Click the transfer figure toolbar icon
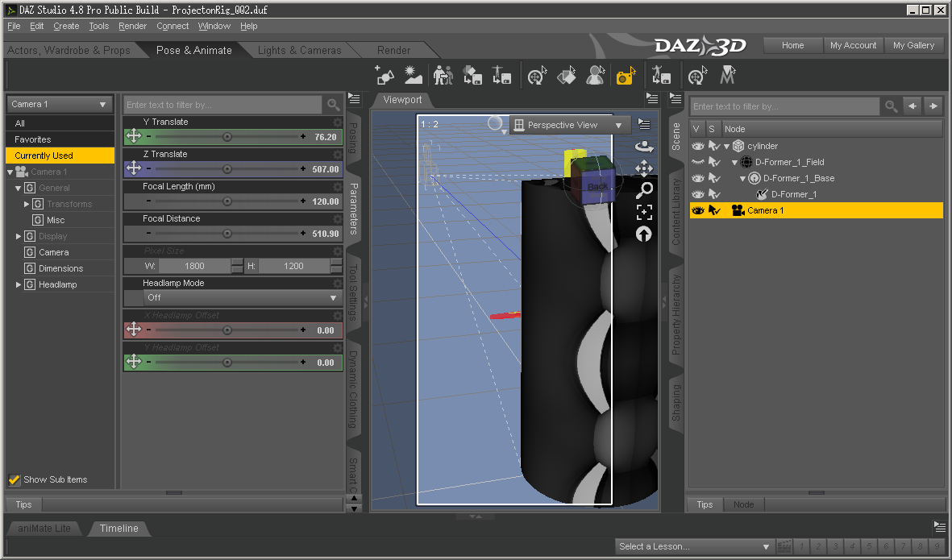952x560 pixels. pyautogui.click(x=443, y=75)
